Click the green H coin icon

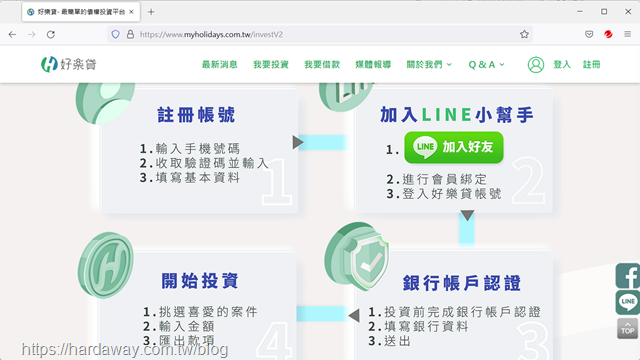coord(106,265)
